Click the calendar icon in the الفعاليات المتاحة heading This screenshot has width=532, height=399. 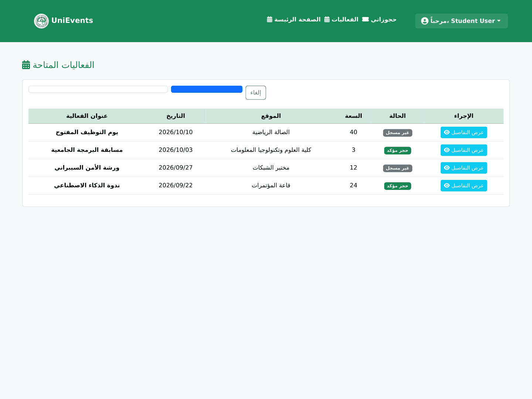click(x=26, y=65)
